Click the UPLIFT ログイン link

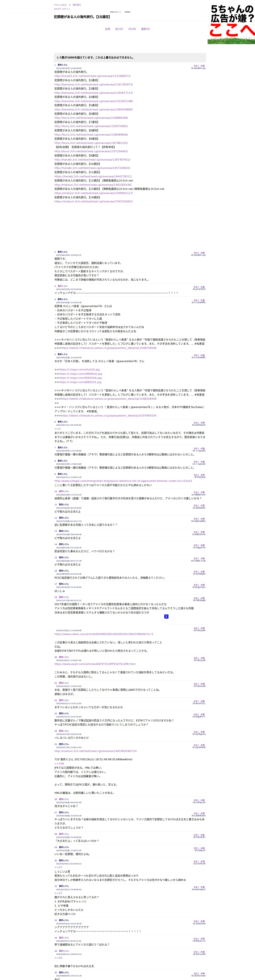click(x=62, y=9)
